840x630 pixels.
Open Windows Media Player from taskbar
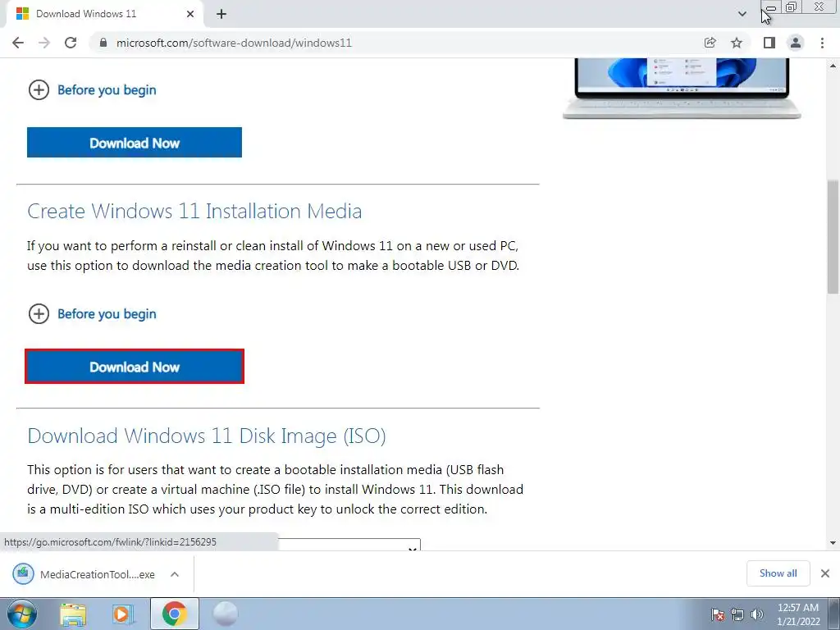click(x=122, y=614)
